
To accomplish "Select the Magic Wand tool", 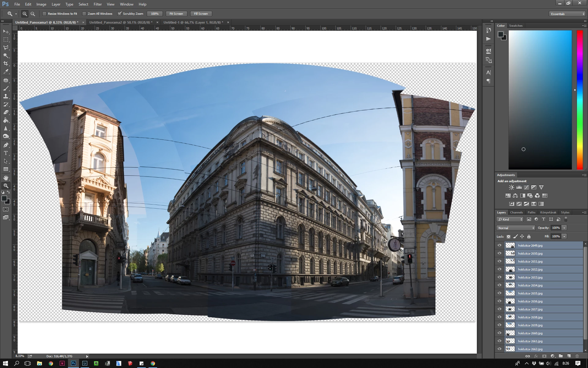I will point(6,56).
